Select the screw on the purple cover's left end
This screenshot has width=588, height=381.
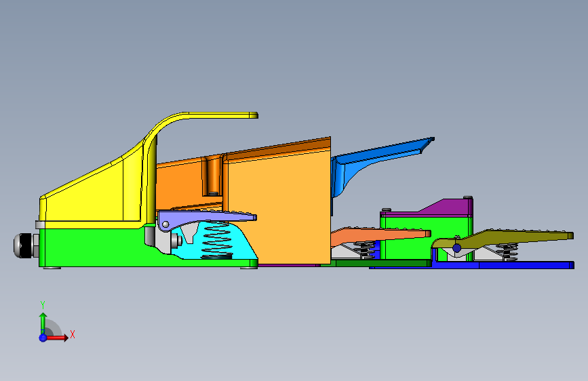pyautogui.click(x=387, y=210)
